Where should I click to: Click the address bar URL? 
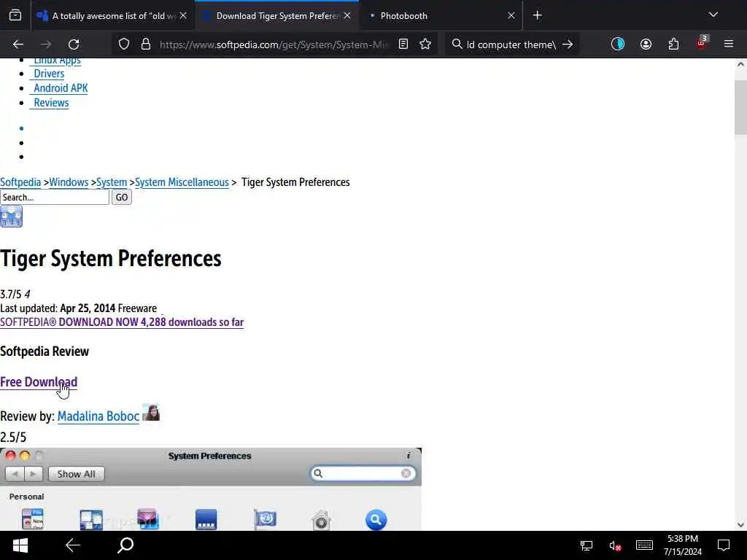click(274, 44)
